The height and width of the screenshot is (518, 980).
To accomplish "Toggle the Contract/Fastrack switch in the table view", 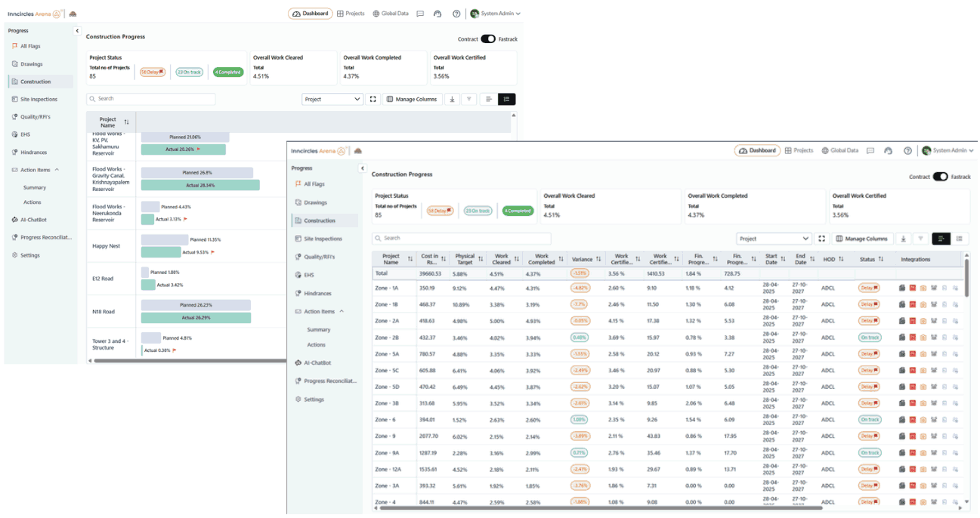I will point(940,177).
